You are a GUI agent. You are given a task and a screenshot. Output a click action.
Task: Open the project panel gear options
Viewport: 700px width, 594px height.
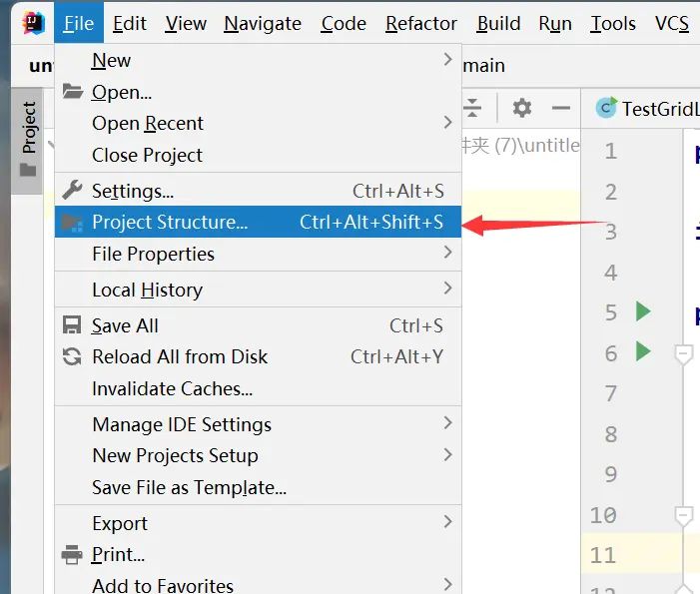(522, 108)
